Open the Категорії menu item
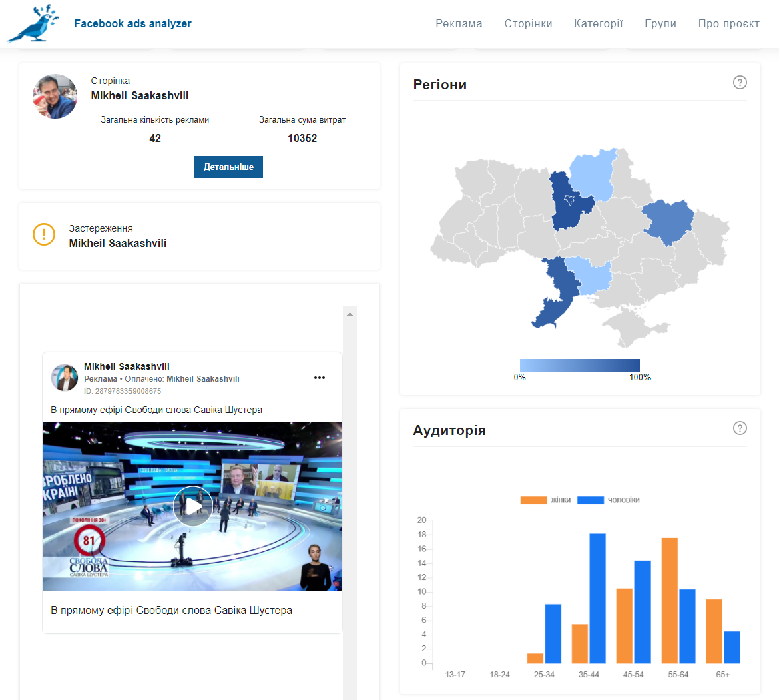Viewport: 779px width, 700px height. [x=598, y=23]
